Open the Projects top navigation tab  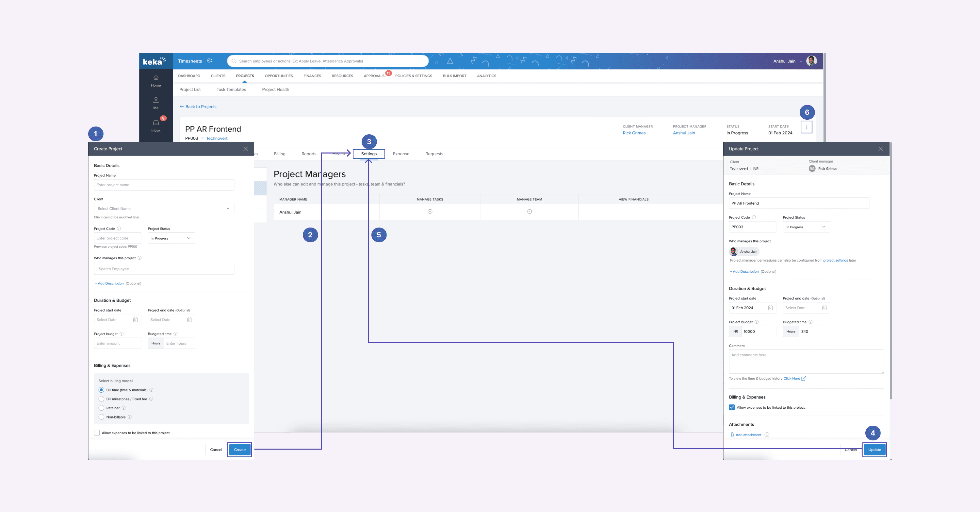tap(245, 76)
